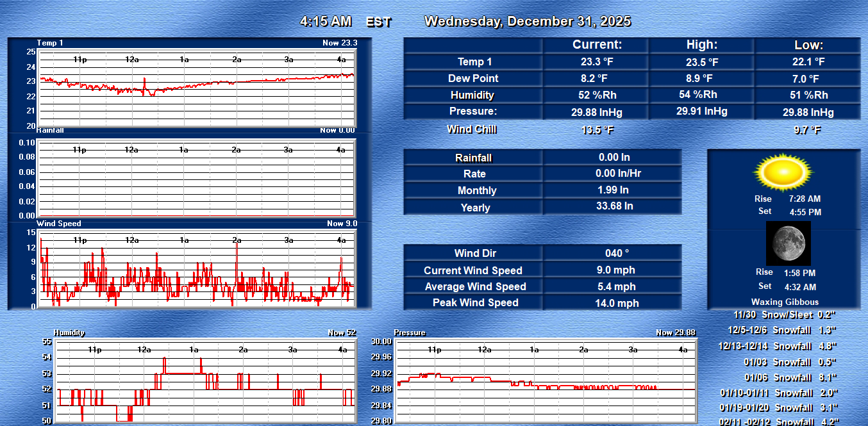Click the yellow sun icon
Screen dimensions: 868x426
click(x=782, y=172)
